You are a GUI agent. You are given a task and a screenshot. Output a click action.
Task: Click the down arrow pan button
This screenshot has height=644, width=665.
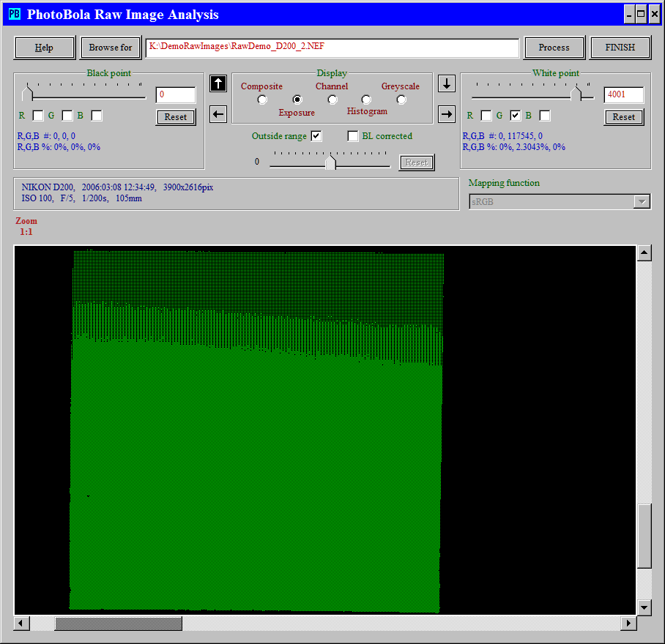[447, 83]
